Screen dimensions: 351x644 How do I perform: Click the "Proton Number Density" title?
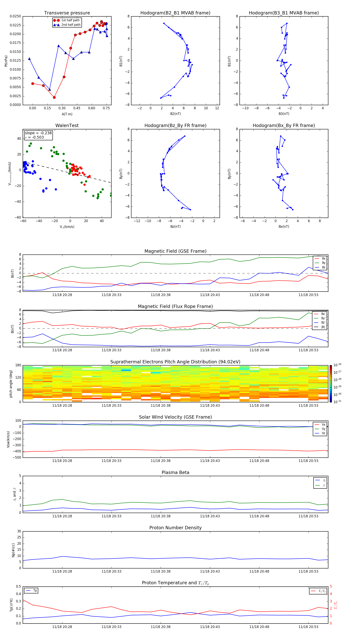click(175, 528)
